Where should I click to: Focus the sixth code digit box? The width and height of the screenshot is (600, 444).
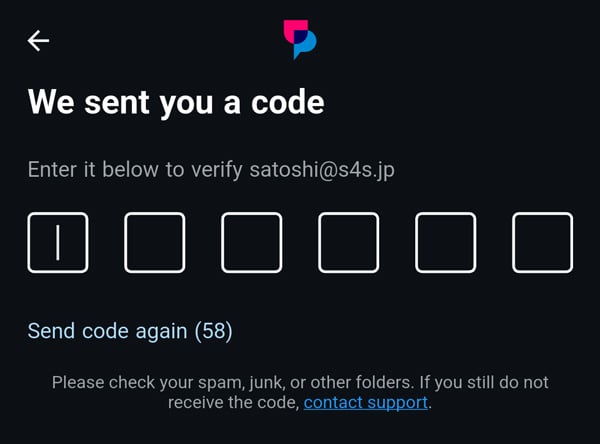pos(542,242)
